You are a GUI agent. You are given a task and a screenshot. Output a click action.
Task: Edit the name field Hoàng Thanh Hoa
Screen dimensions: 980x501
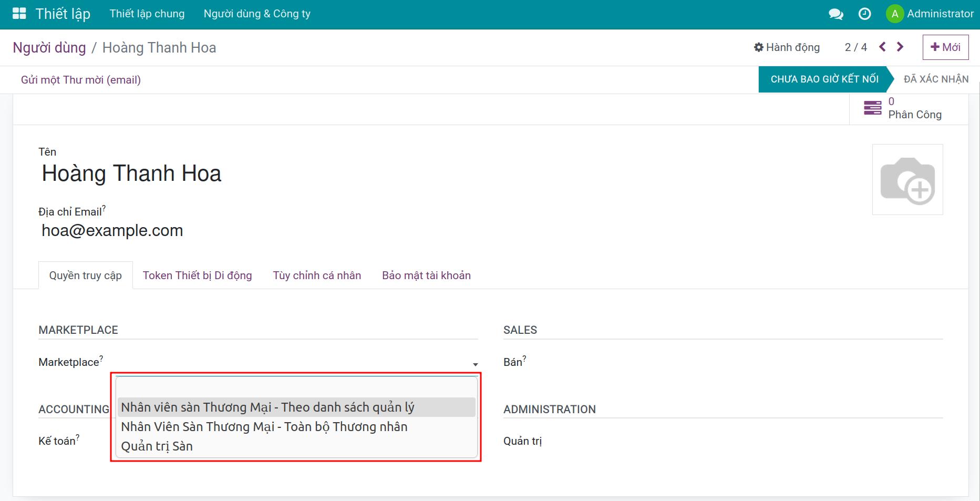[x=132, y=173]
